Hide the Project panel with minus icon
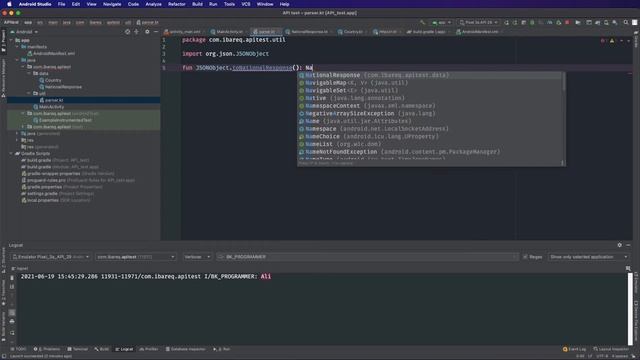Viewport: 640px width, 360px height. tap(156, 32)
